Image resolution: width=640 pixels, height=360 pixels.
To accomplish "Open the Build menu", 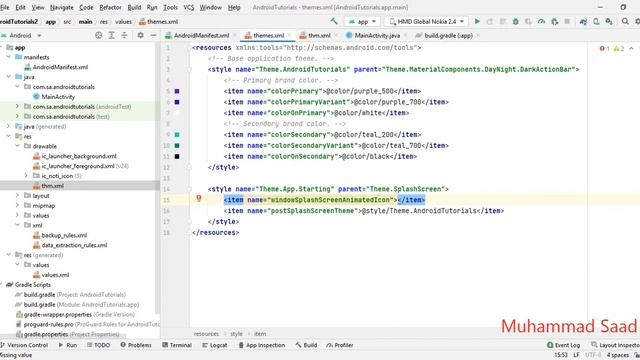I will (134, 7).
